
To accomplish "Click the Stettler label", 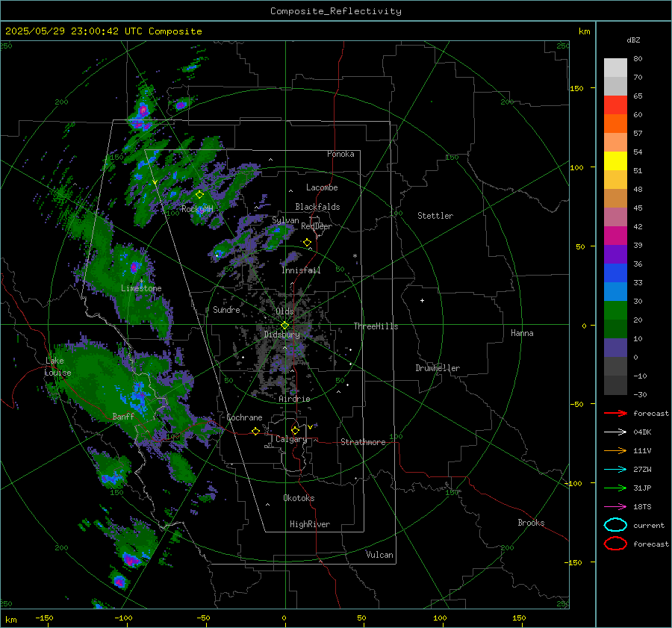I will coord(435,216).
